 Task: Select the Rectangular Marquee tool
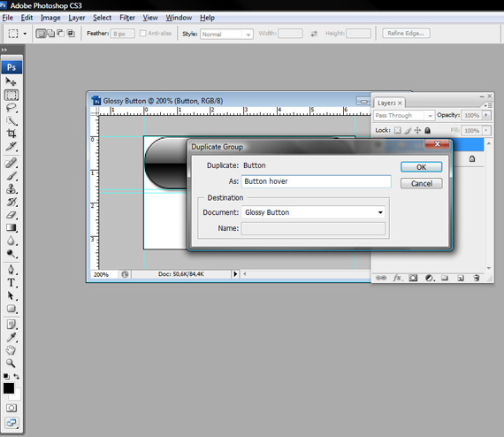click(11, 96)
